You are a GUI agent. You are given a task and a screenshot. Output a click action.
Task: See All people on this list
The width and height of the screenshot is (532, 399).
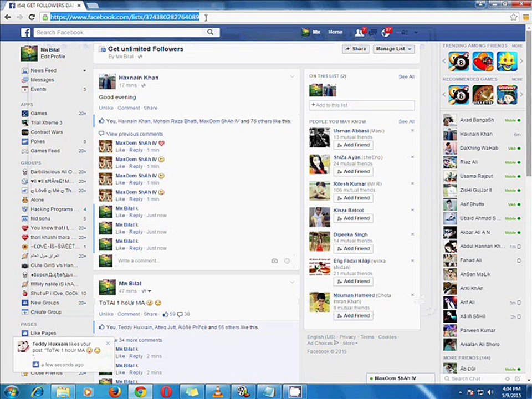(x=406, y=76)
